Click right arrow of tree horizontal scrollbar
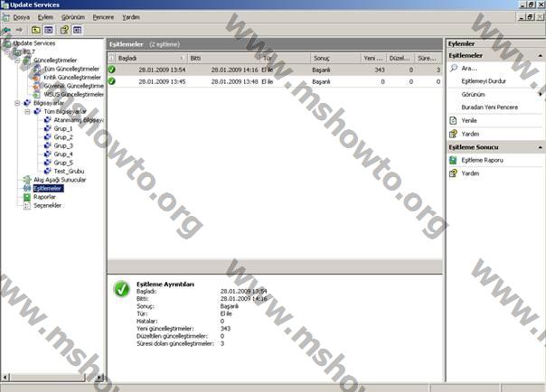The image size is (546, 392). tap(100, 377)
